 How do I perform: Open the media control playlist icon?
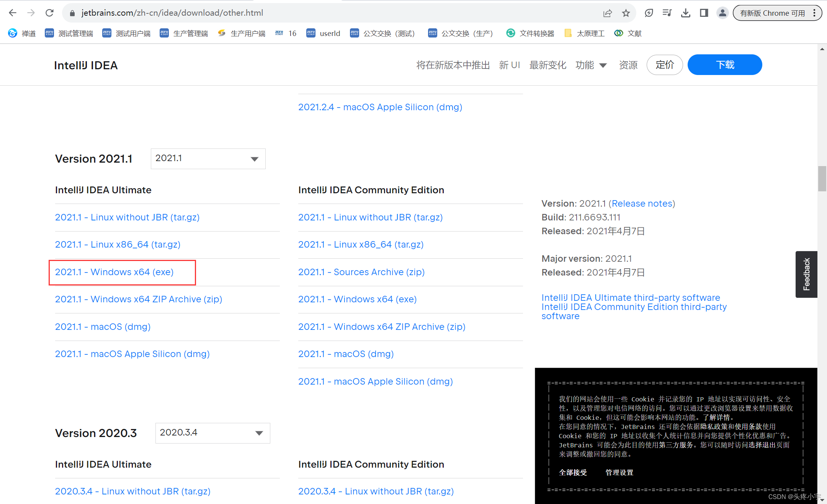coord(667,13)
